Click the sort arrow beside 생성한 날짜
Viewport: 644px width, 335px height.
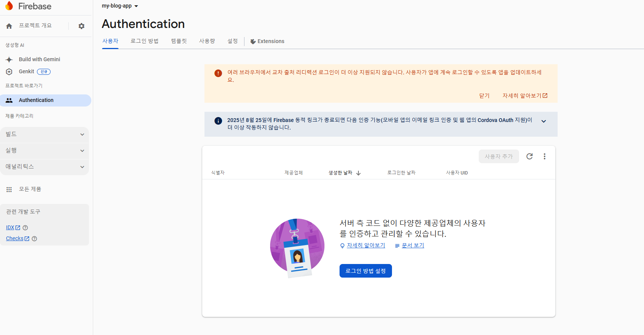(358, 173)
